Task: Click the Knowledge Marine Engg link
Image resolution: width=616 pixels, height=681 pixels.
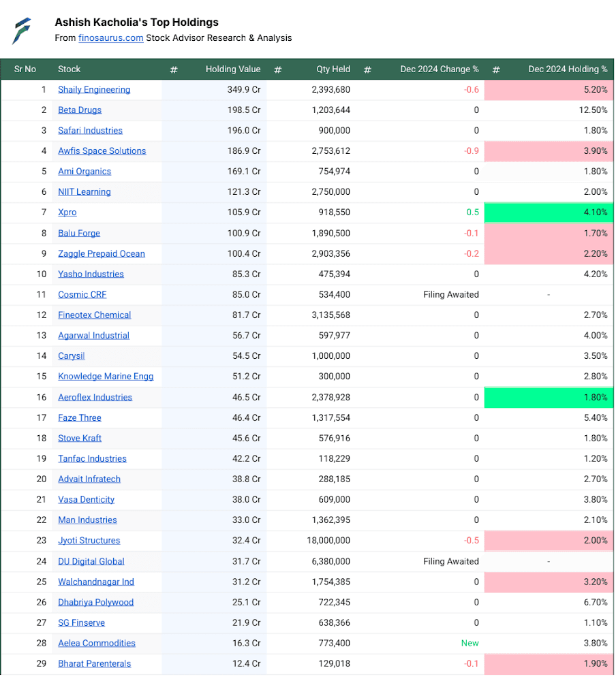Action: coord(106,376)
